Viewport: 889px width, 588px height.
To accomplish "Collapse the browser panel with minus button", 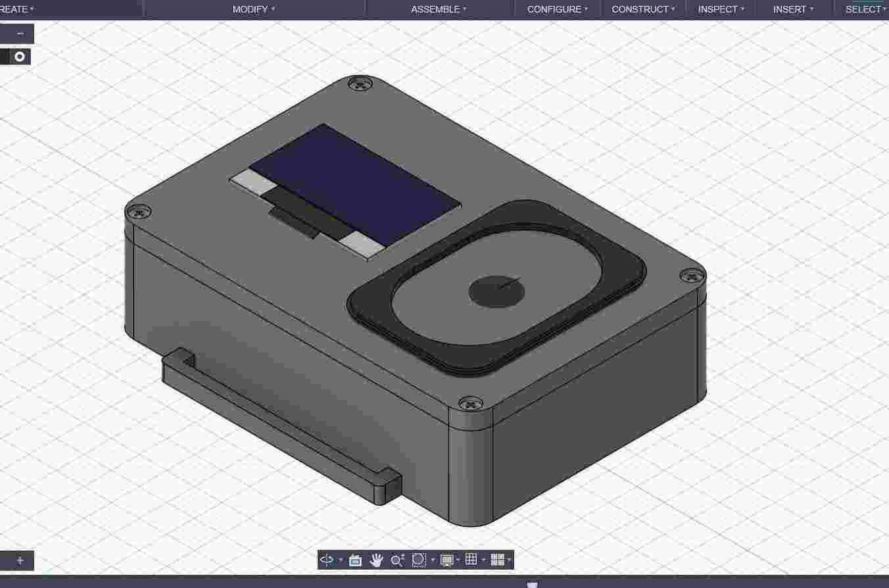I will (20, 34).
